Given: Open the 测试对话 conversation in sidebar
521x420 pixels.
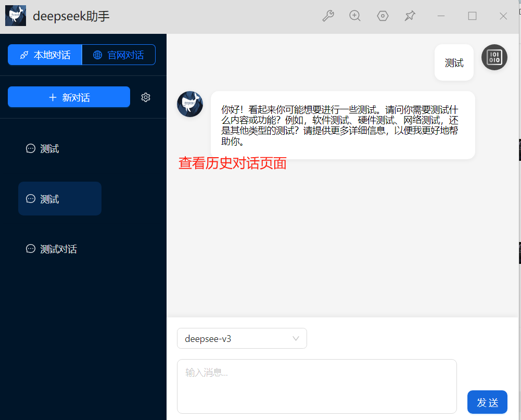Looking at the screenshot, I should click(x=60, y=249).
